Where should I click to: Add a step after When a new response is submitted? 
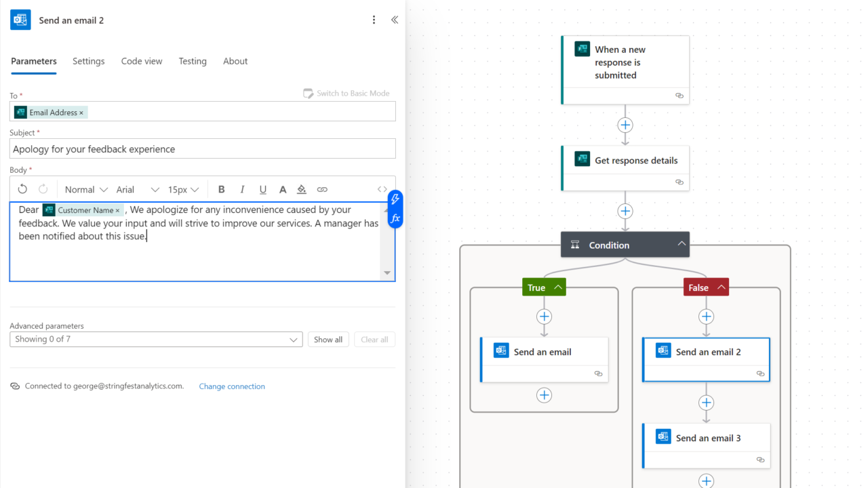625,125
